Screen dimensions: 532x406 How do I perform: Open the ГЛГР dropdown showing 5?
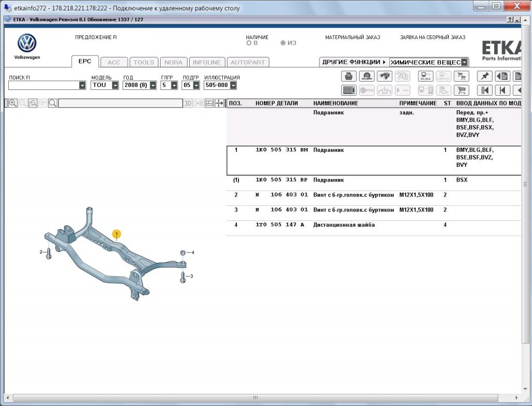click(x=174, y=85)
